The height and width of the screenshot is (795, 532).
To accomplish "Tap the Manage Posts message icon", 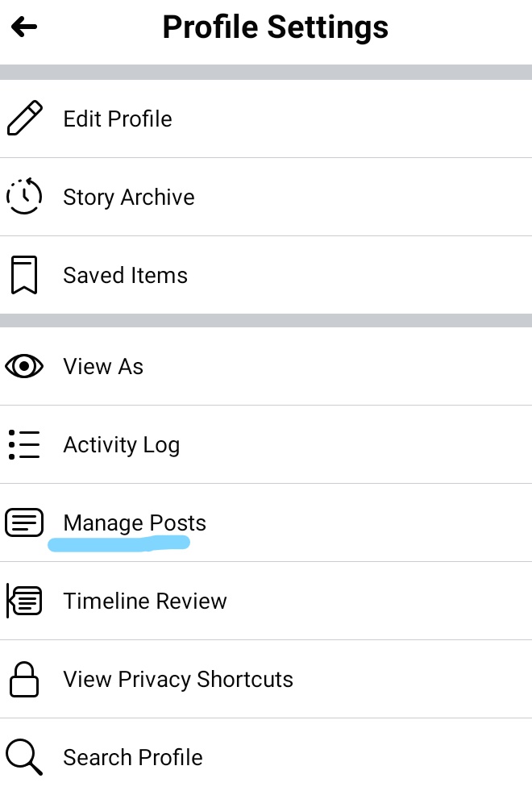I will (x=24, y=523).
